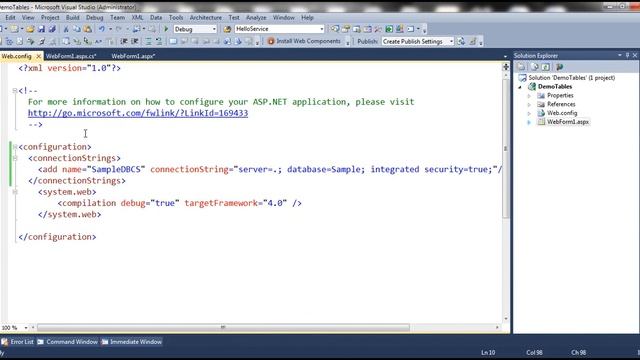Click the Save icon in the toolbar
This screenshot has width=640, height=360.
[x=41, y=29]
